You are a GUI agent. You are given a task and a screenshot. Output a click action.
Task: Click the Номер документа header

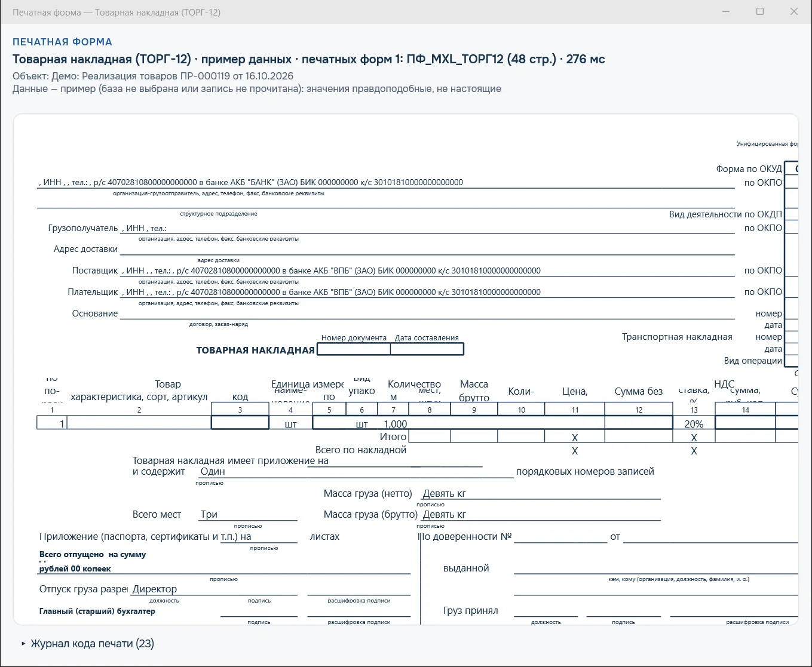tap(354, 338)
